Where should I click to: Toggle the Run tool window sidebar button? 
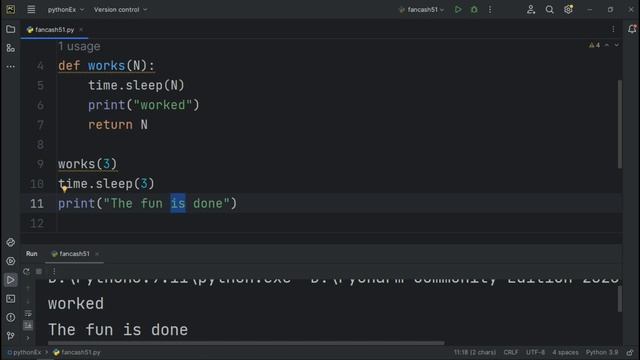[11, 280]
